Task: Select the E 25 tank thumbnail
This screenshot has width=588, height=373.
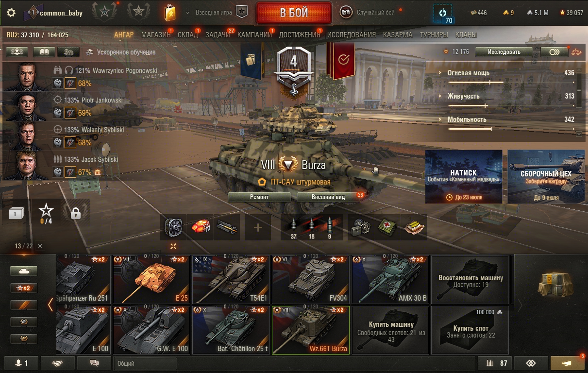Action: (151, 280)
